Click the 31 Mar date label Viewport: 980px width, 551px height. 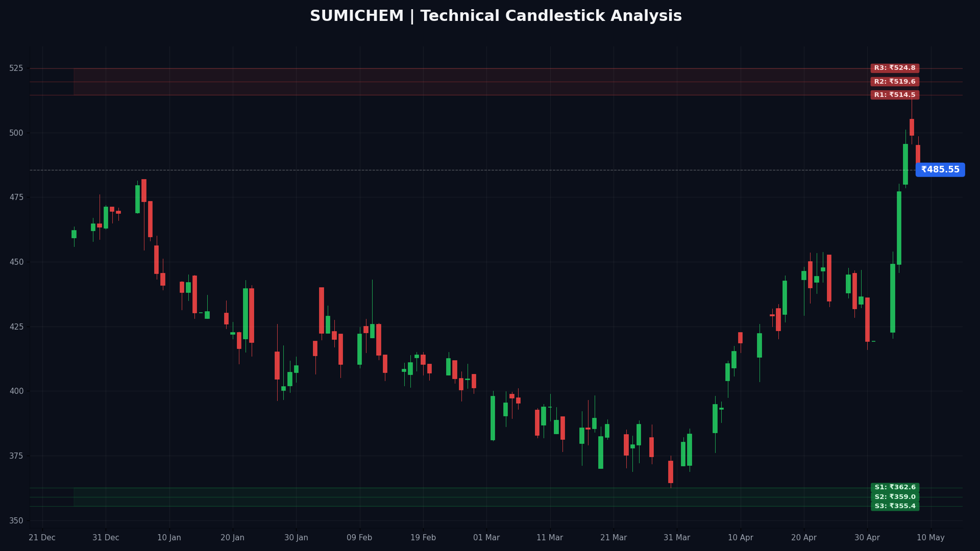pyautogui.click(x=677, y=538)
